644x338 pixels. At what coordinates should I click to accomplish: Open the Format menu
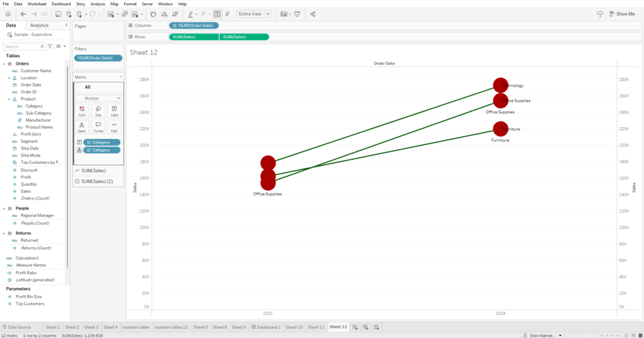130,4
